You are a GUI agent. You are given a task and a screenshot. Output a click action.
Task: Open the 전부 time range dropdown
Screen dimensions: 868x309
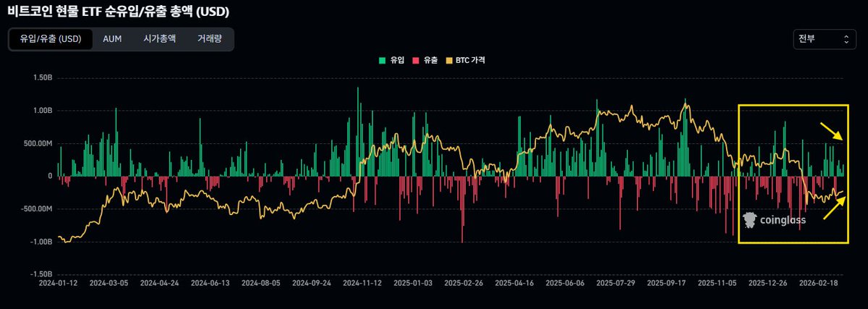point(825,39)
